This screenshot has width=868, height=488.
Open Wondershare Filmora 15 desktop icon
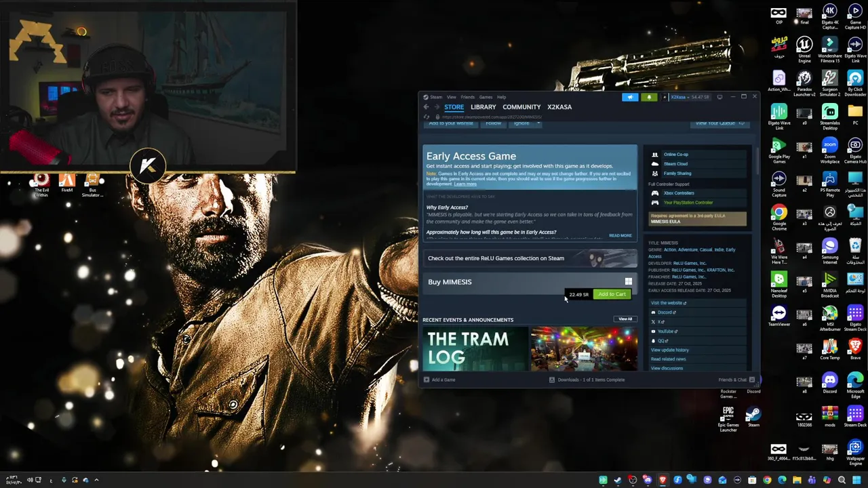click(830, 50)
